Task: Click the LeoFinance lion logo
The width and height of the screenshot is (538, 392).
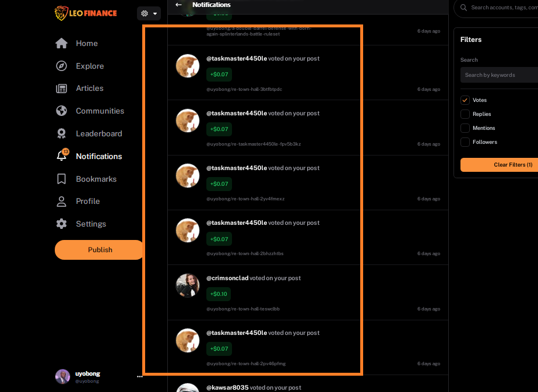Action: click(86, 13)
